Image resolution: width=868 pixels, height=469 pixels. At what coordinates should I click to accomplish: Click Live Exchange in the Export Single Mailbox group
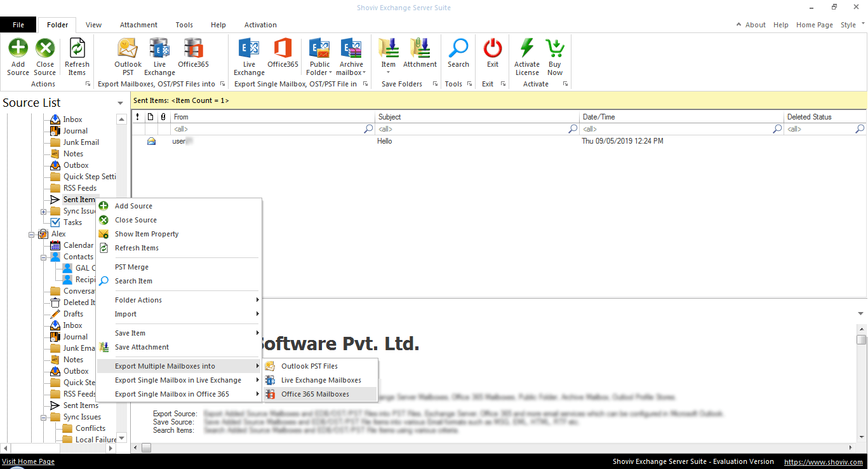[249, 57]
